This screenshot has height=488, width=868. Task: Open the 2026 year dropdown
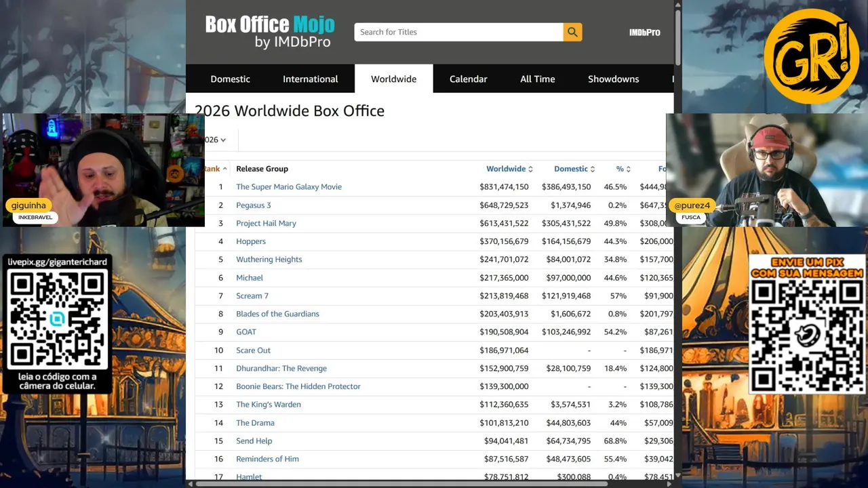(215, 140)
